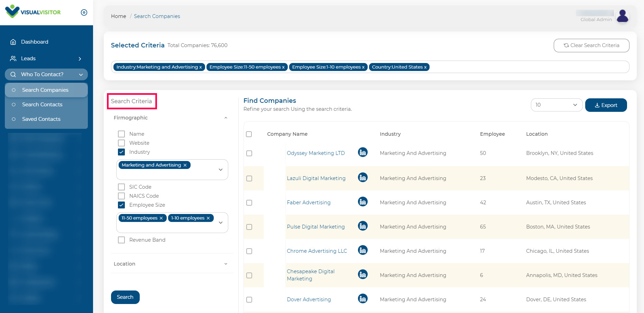Check the Name filter checkbox
This screenshot has height=313, width=644.
pos(121,134)
